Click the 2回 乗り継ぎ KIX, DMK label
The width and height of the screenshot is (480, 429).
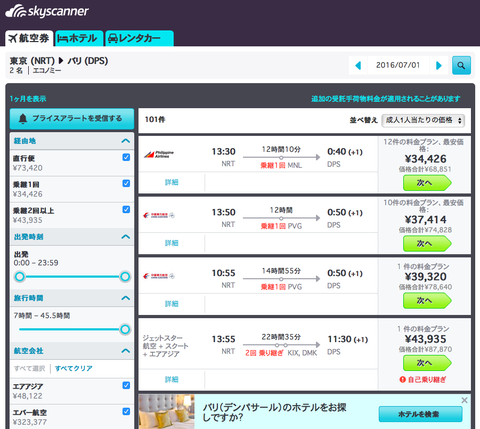(281, 353)
